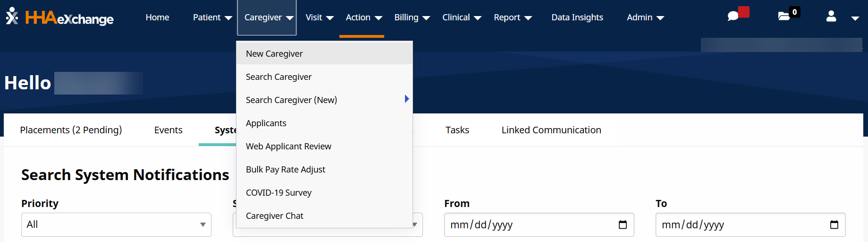Open Placements (2 Pending) tab

pyautogui.click(x=71, y=130)
